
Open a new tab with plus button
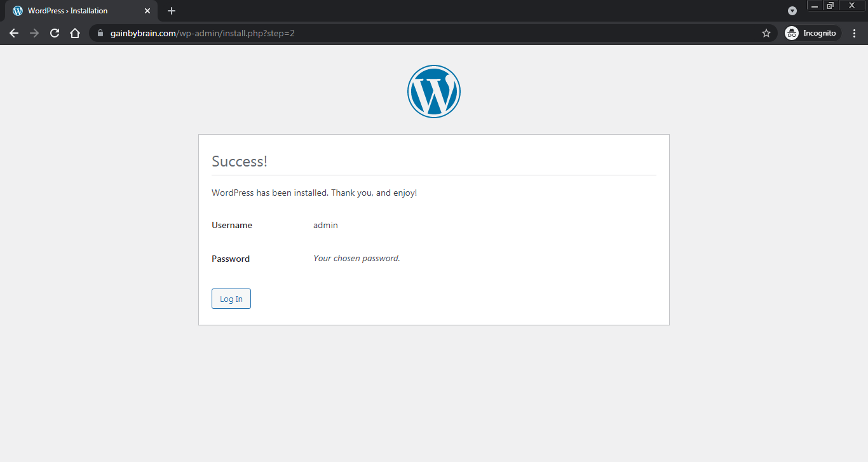click(172, 11)
